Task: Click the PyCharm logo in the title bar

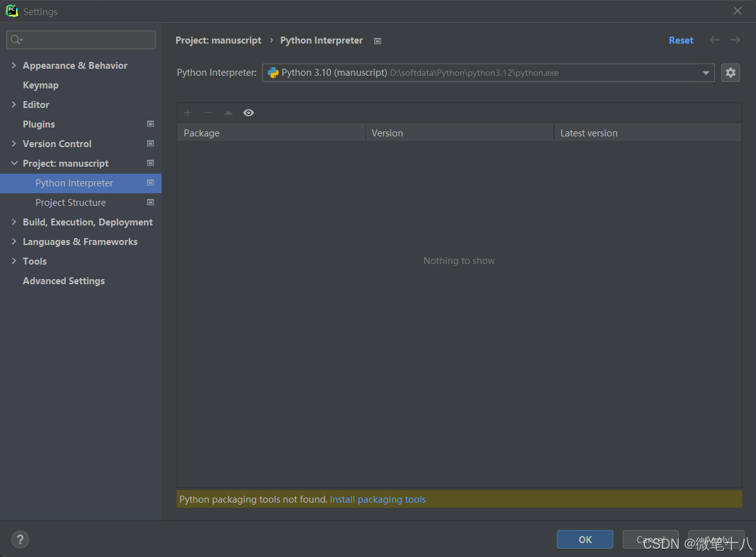Action: [12, 11]
